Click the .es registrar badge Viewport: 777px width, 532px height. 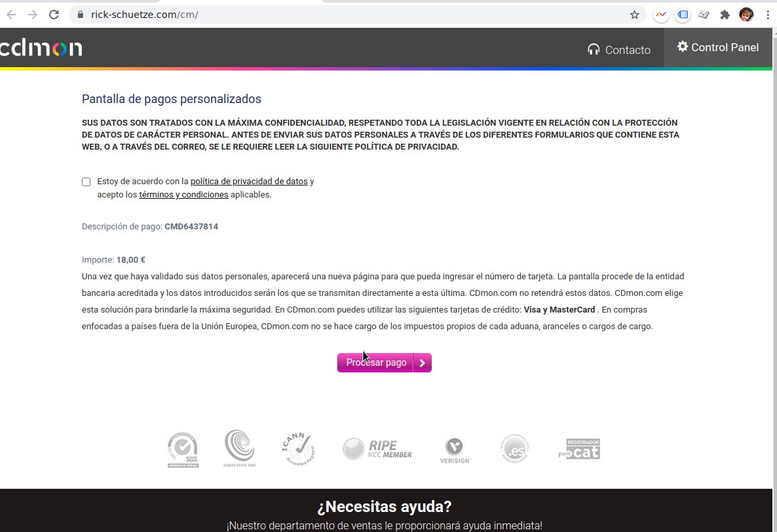[x=515, y=449]
